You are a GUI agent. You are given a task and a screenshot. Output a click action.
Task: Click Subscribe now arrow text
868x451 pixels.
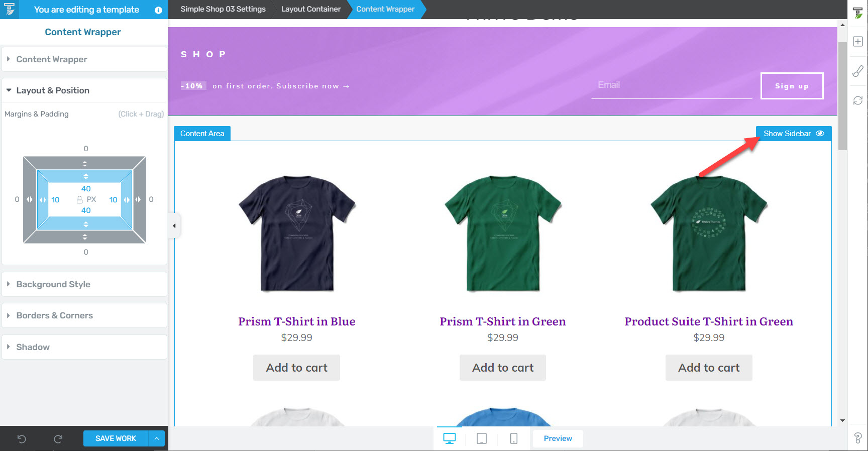click(313, 86)
